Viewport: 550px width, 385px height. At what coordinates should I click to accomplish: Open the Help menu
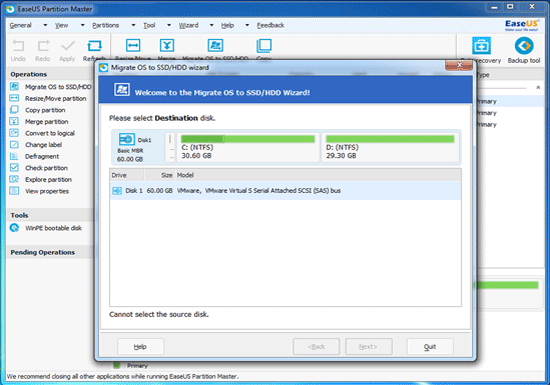click(227, 25)
